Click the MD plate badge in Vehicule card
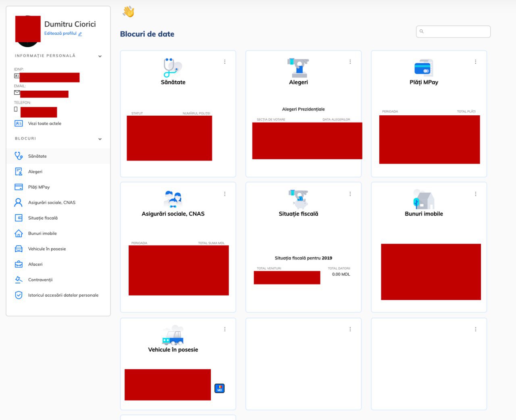This screenshot has width=516, height=420. pyautogui.click(x=220, y=388)
